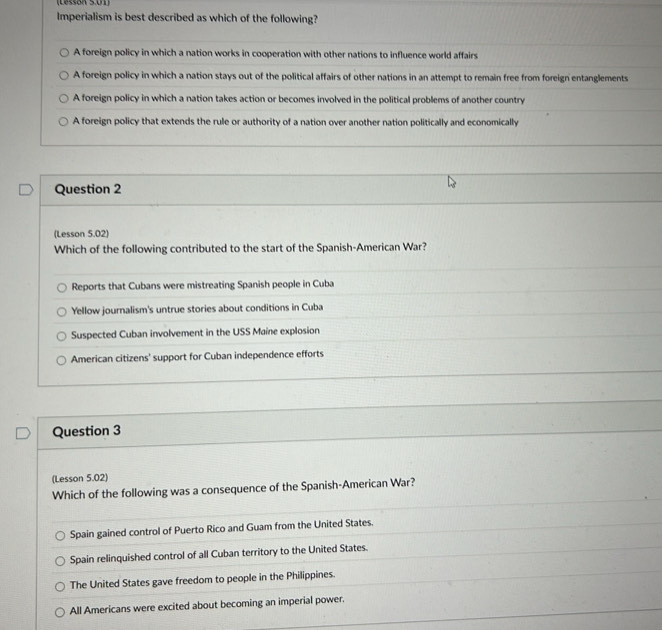Flag Question 2 with the bookmark icon
Screen dimensions: 662x630
[x=26, y=190]
